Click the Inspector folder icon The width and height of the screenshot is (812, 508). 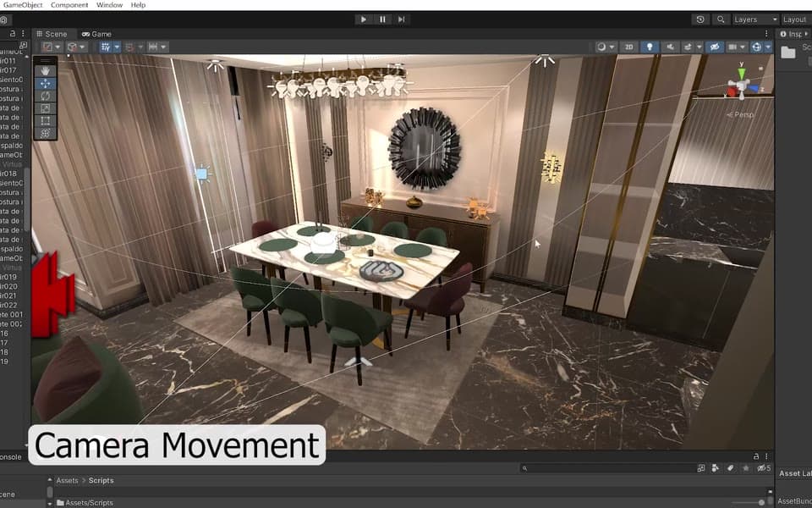tap(788, 52)
